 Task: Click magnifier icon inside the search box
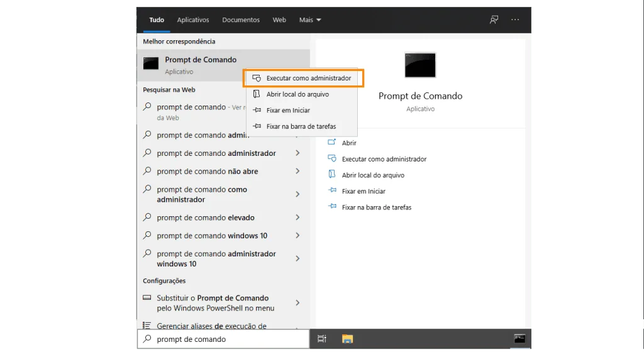point(147,339)
